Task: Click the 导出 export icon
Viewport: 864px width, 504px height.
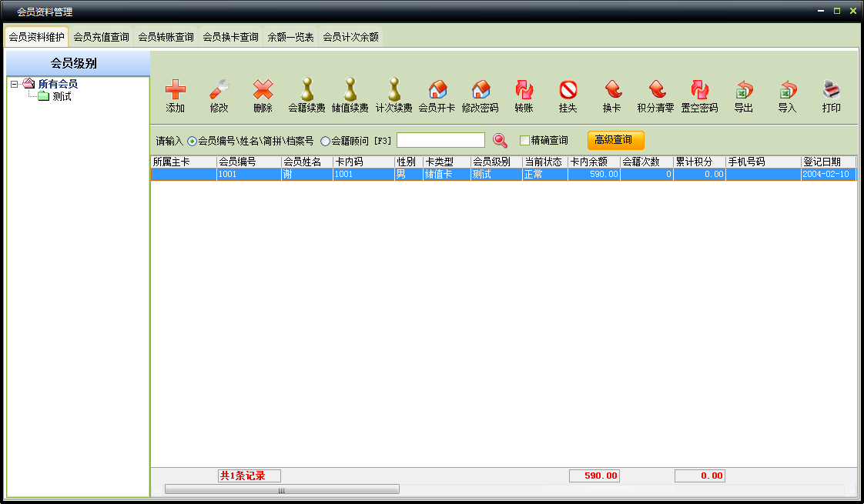Action: tap(744, 89)
